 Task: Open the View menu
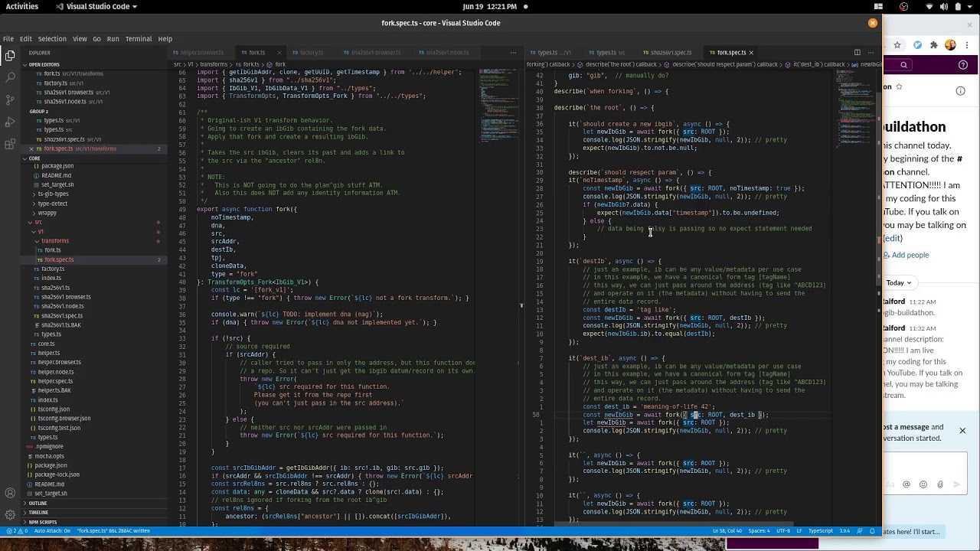pos(80,38)
